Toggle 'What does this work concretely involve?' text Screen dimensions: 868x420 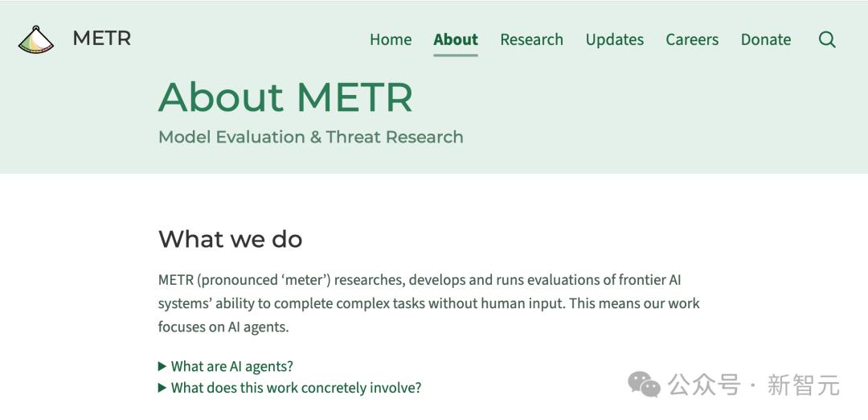tap(296, 388)
